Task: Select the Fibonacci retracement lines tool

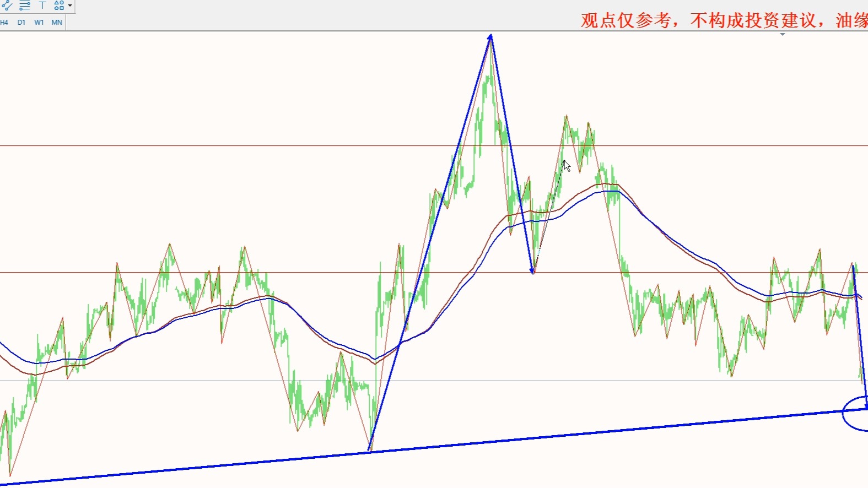Action: pyautogui.click(x=25, y=6)
